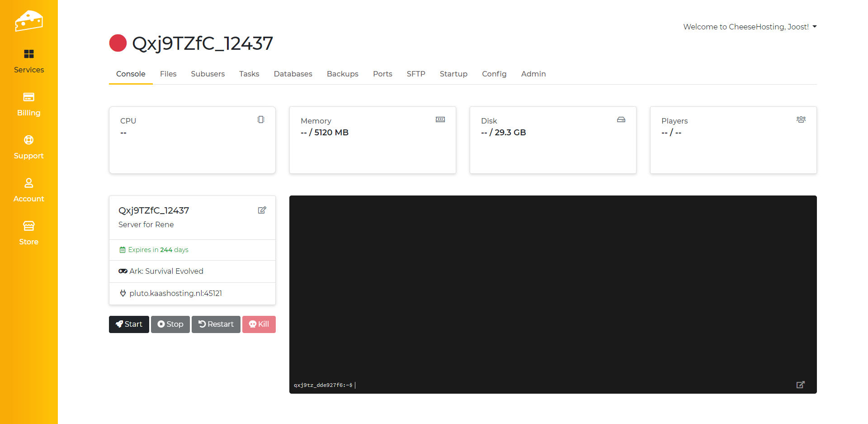Image resolution: width=868 pixels, height=424 pixels.
Task: Go to Billing in the sidebar
Action: pos(28,104)
